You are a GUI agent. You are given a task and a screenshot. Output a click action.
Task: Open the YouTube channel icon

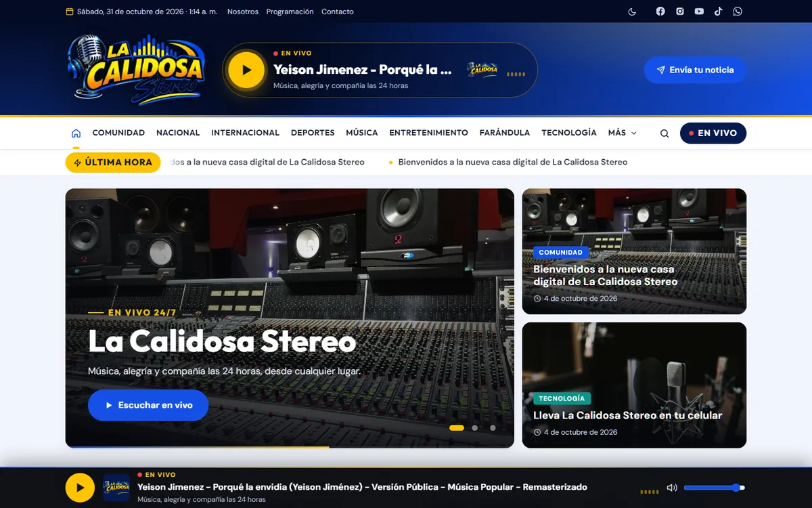[x=699, y=12]
